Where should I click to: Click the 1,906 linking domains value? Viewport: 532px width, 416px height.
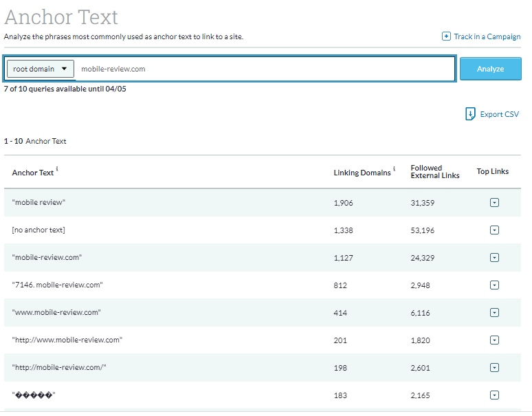[x=344, y=203]
